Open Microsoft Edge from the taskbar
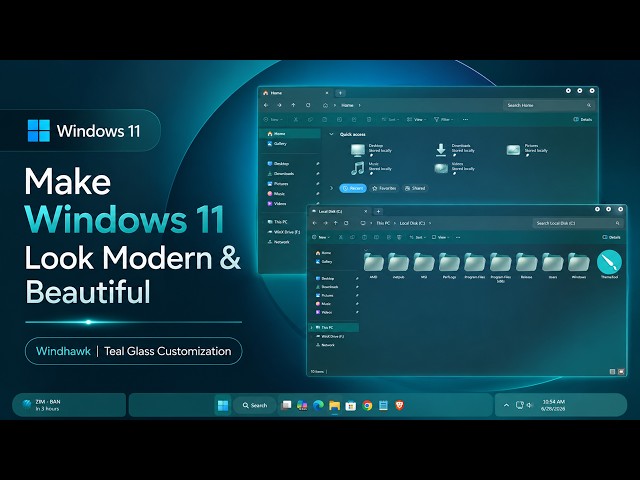This screenshot has height=480, width=640. 318,405
